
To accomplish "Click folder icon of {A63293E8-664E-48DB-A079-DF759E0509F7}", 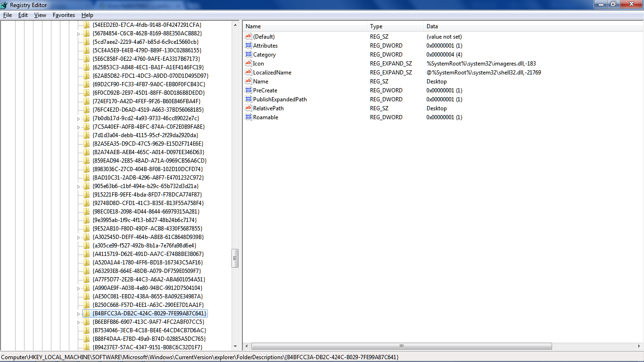I will pyautogui.click(x=86, y=271).
